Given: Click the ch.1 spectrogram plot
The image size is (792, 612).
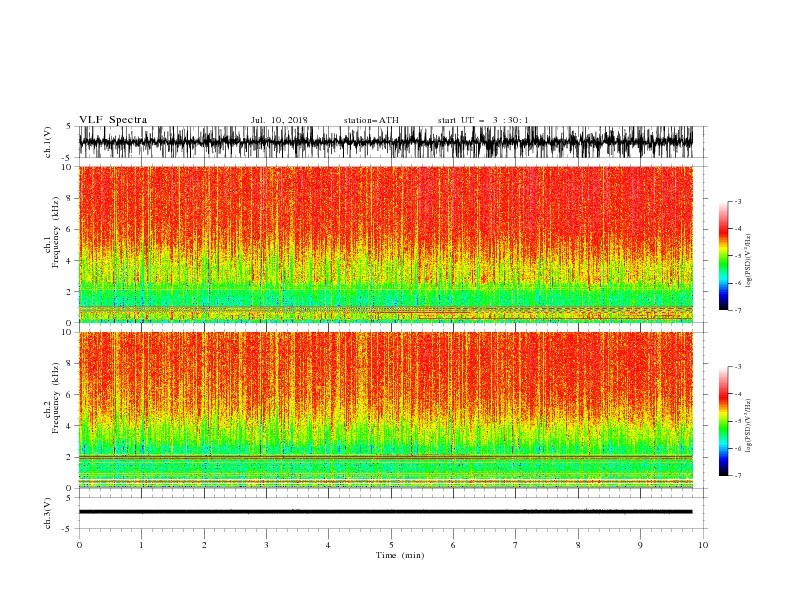Looking at the screenshot, I should [385, 244].
